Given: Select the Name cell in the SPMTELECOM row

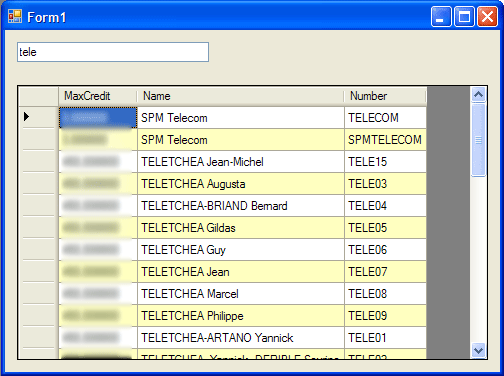Looking at the screenshot, I should [x=241, y=139].
